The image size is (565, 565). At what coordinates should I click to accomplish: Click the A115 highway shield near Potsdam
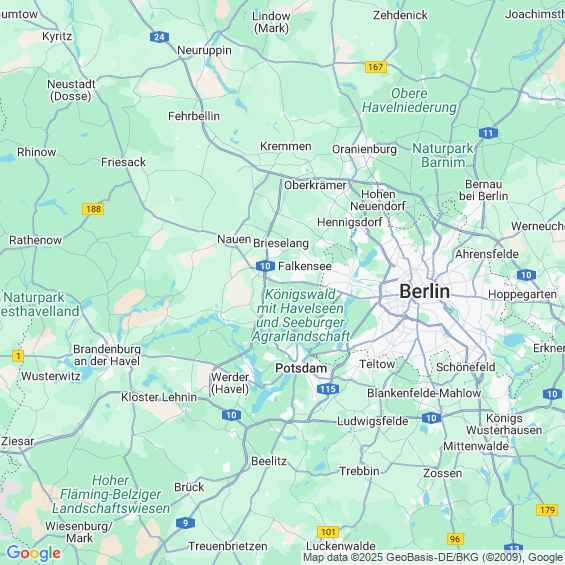(x=328, y=389)
